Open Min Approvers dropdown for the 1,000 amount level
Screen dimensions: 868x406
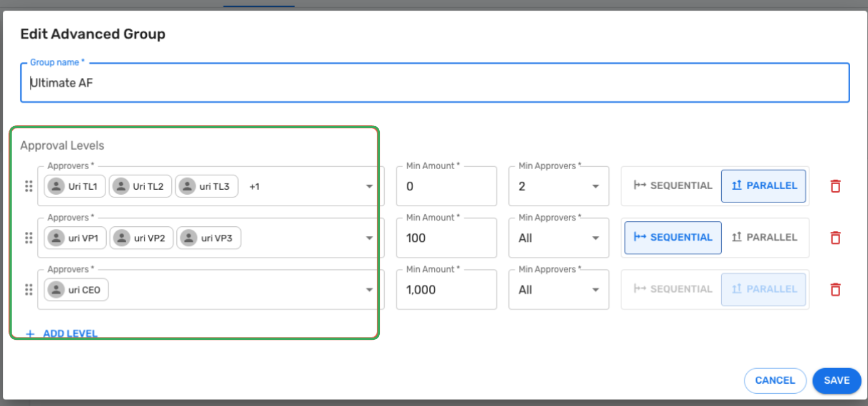[559, 290]
